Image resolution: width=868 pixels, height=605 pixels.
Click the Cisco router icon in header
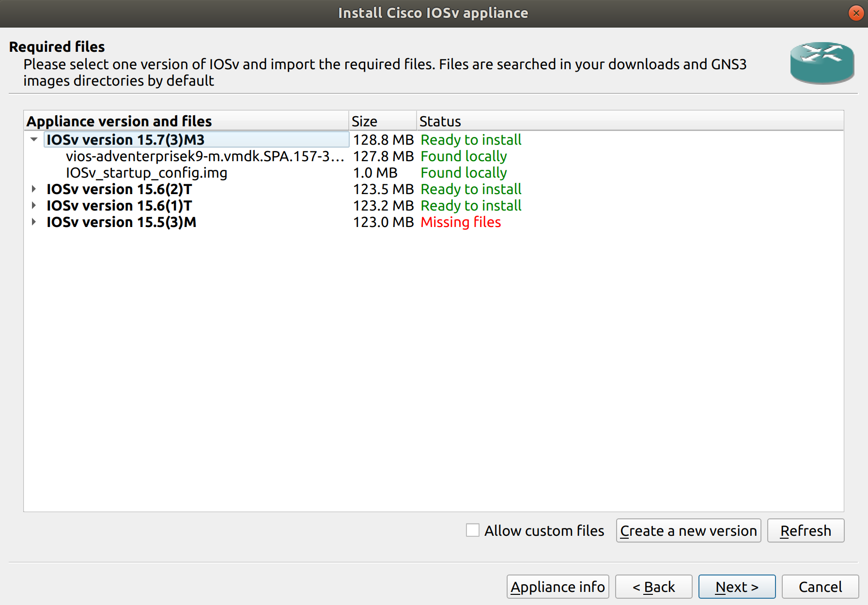[x=822, y=63]
